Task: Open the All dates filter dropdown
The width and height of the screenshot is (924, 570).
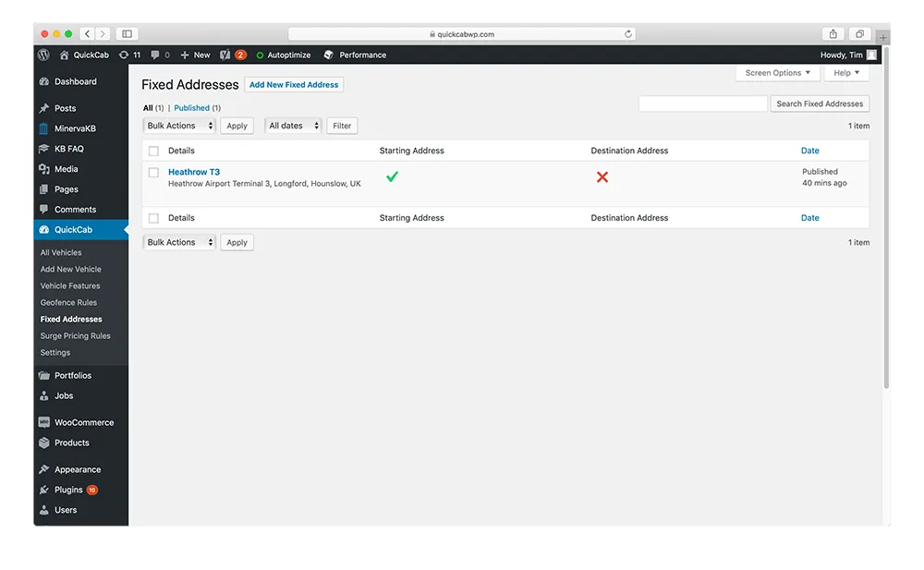Action: click(293, 126)
